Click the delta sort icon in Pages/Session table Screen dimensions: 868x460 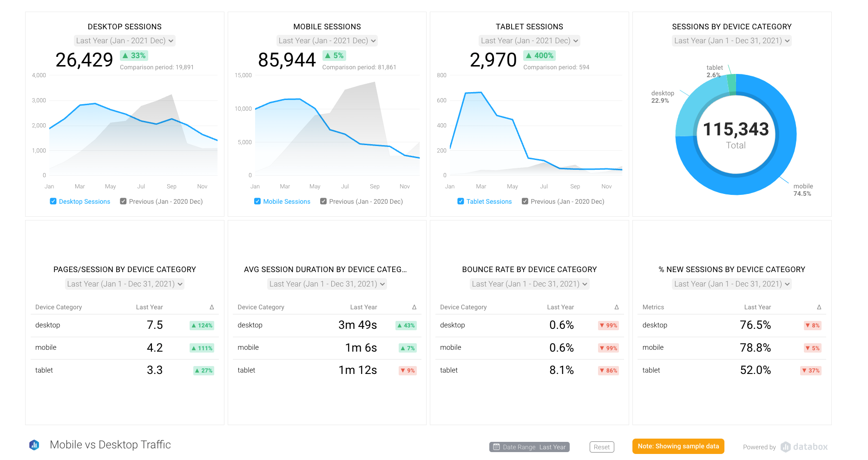coord(212,307)
